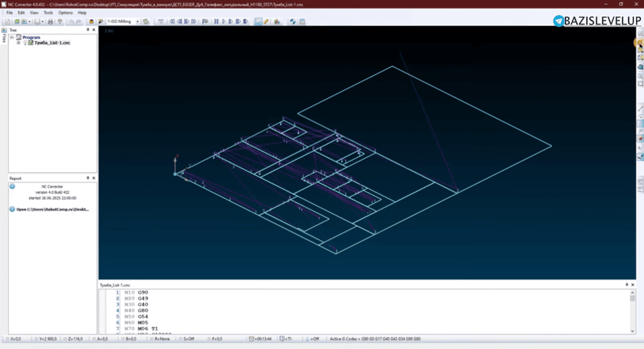The width and height of the screenshot is (644, 349).
Task: Click the blue 3D view icon in right toolbar
Action: (x=640, y=67)
